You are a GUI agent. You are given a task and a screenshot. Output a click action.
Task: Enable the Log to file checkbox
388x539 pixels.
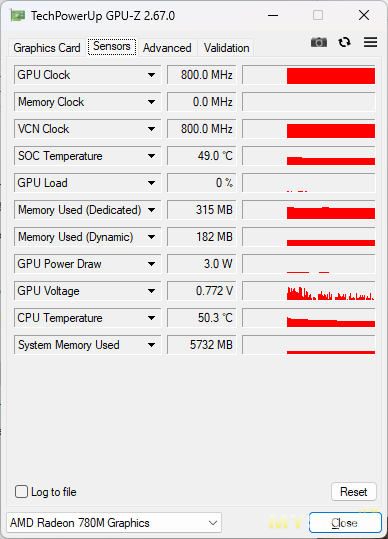click(21, 492)
